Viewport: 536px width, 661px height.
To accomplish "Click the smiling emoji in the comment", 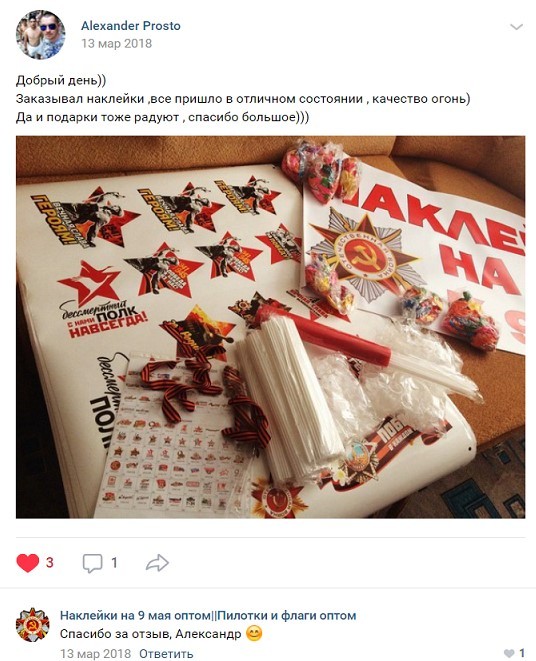I will (x=254, y=633).
